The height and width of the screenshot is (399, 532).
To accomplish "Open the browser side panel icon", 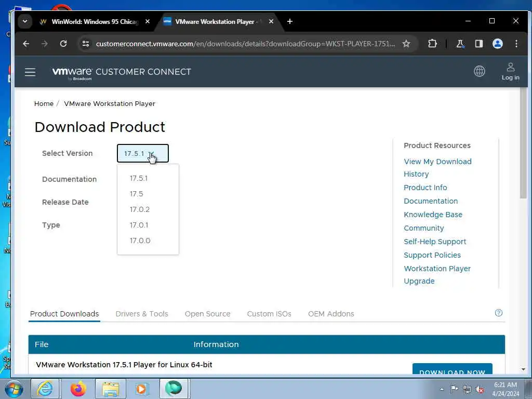I will tap(478, 44).
